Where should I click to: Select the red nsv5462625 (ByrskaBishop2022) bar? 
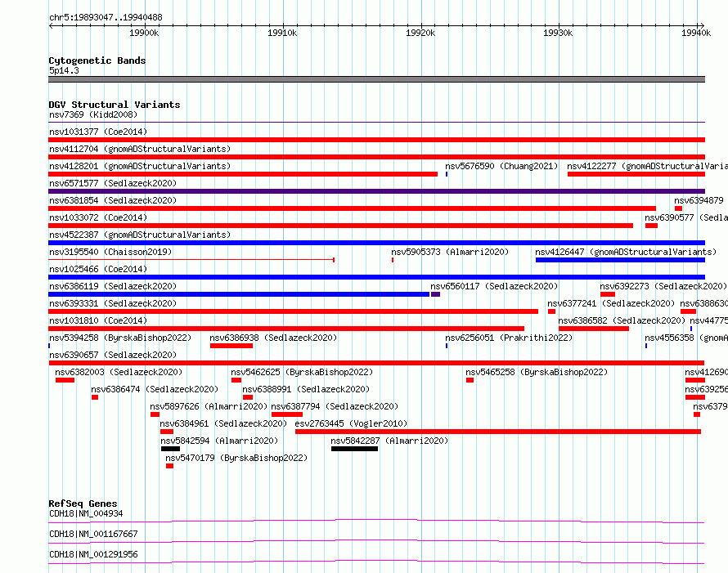coord(236,380)
